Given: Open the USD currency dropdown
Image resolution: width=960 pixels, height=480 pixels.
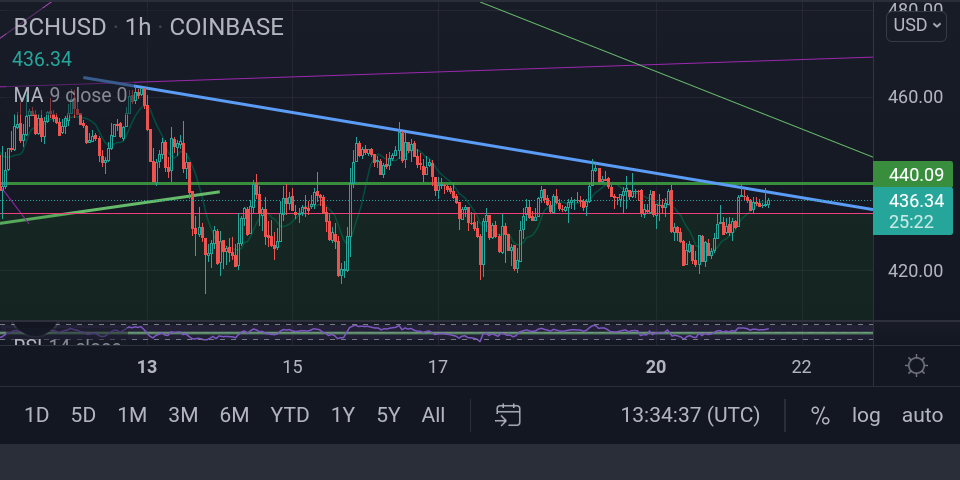Looking at the screenshot, I should click(916, 26).
